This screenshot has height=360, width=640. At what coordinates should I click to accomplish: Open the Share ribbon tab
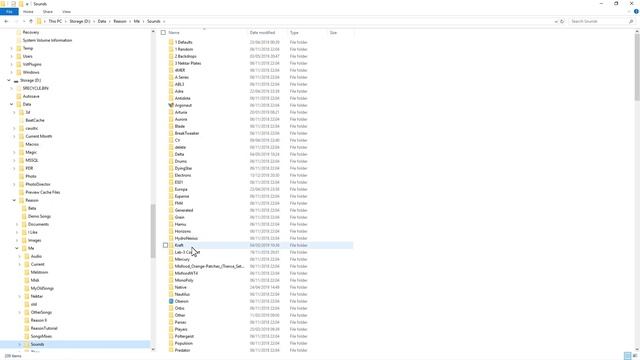tap(48, 11)
